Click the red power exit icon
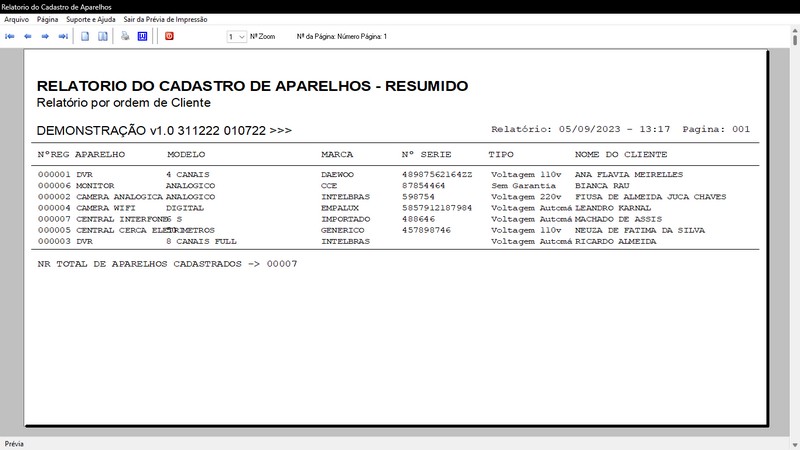800x450 pixels. (x=169, y=36)
